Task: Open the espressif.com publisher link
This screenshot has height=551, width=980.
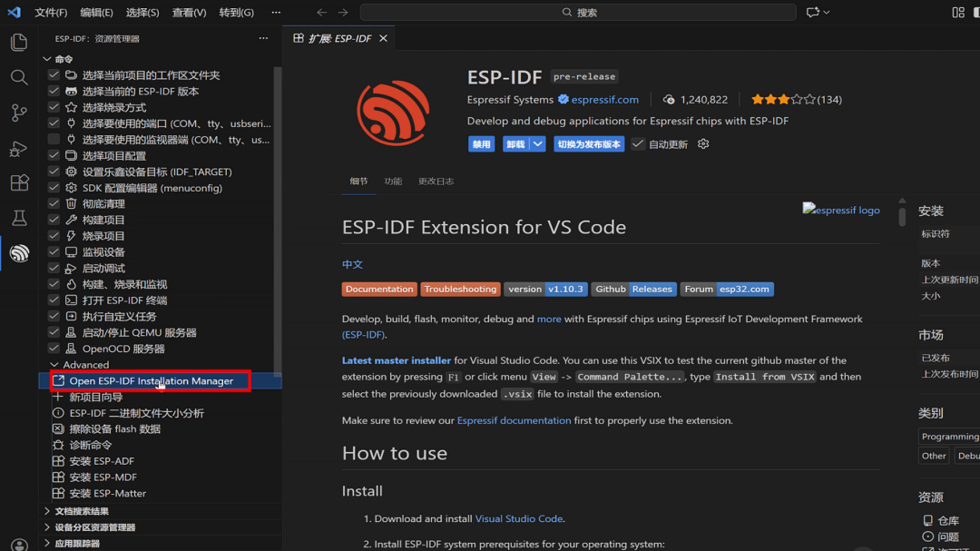Action: coord(605,100)
